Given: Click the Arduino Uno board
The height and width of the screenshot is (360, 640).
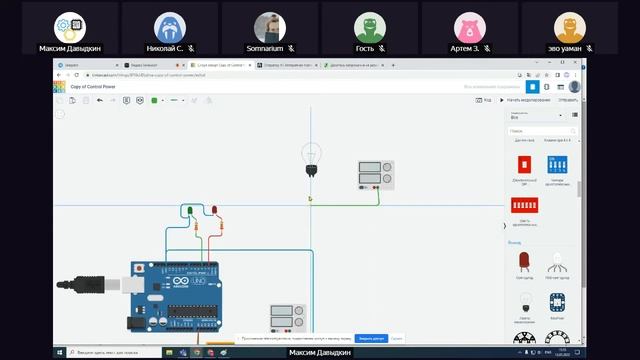Looking at the screenshot, I should click(x=176, y=297).
